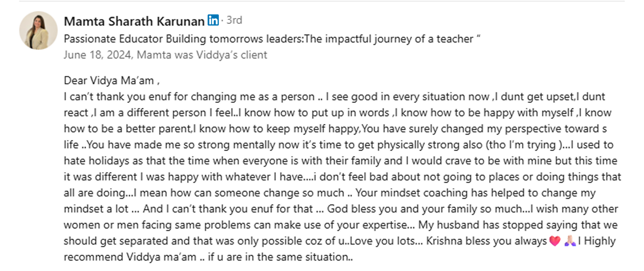Click the 'June 18, 2024' date line
This screenshot has width=644, height=271.
click(x=165, y=55)
